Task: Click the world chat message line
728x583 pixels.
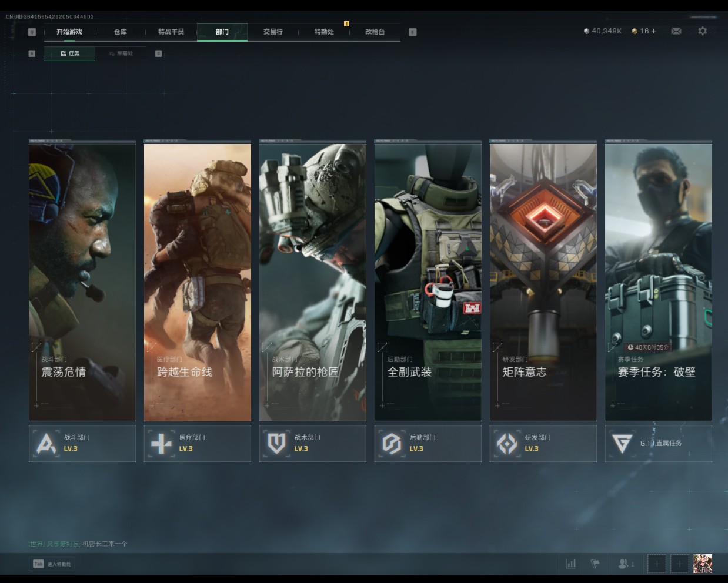Action: (x=78, y=544)
